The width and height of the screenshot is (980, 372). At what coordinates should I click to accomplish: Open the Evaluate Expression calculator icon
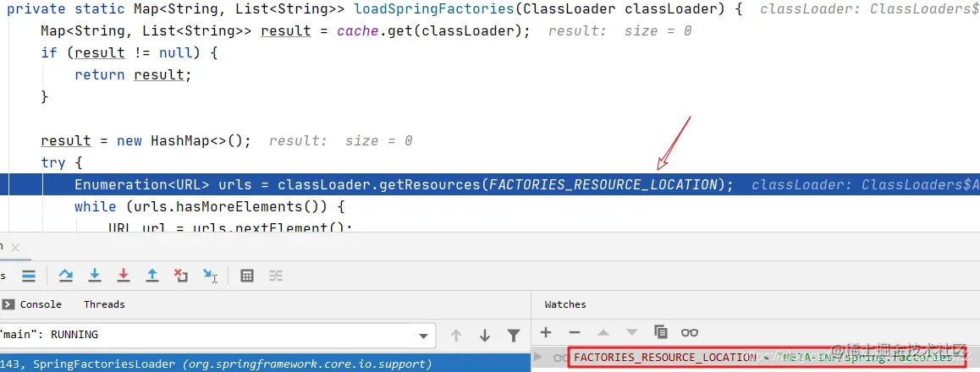coord(247,276)
